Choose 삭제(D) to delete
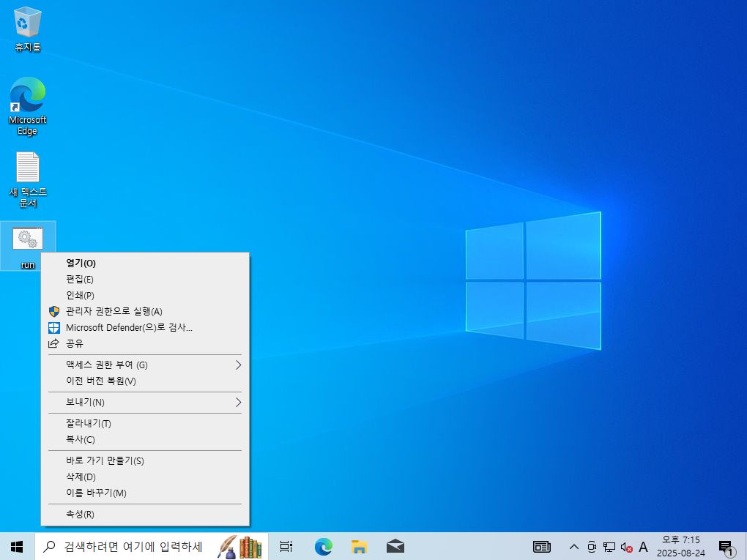 point(145,477)
